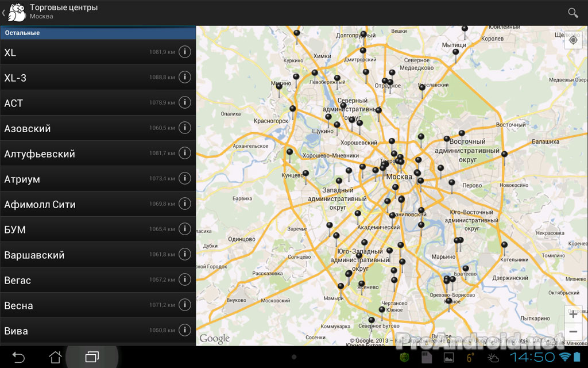Click the Одинцово label on the map
This screenshot has width=588, height=368.
click(242, 239)
